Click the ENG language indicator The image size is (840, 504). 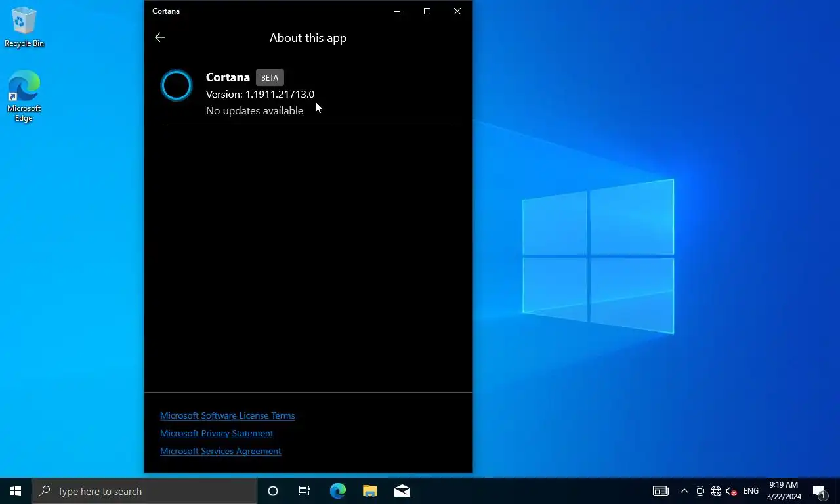[751, 491]
